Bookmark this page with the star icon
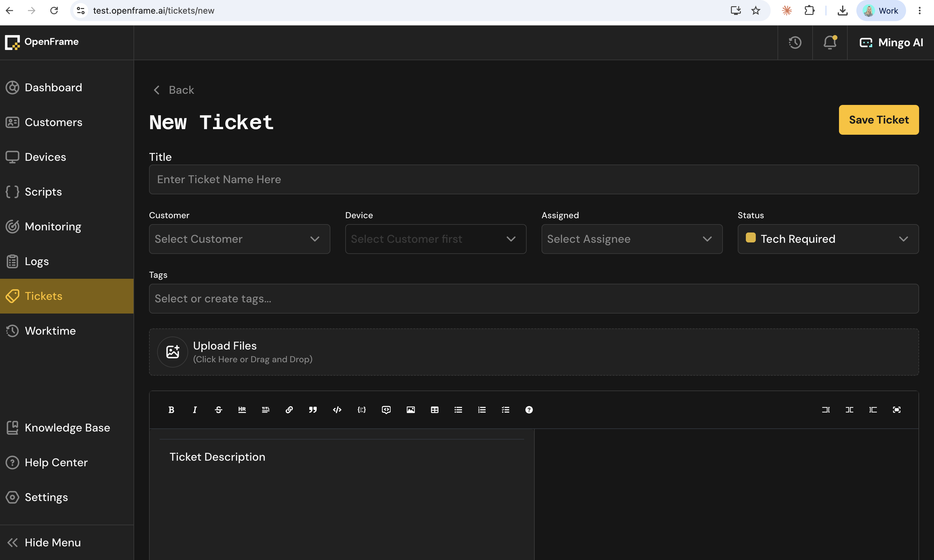The width and height of the screenshot is (934, 560). [755, 11]
